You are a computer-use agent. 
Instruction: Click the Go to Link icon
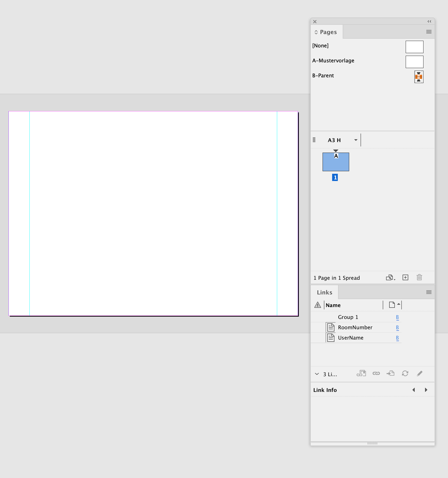390,373
